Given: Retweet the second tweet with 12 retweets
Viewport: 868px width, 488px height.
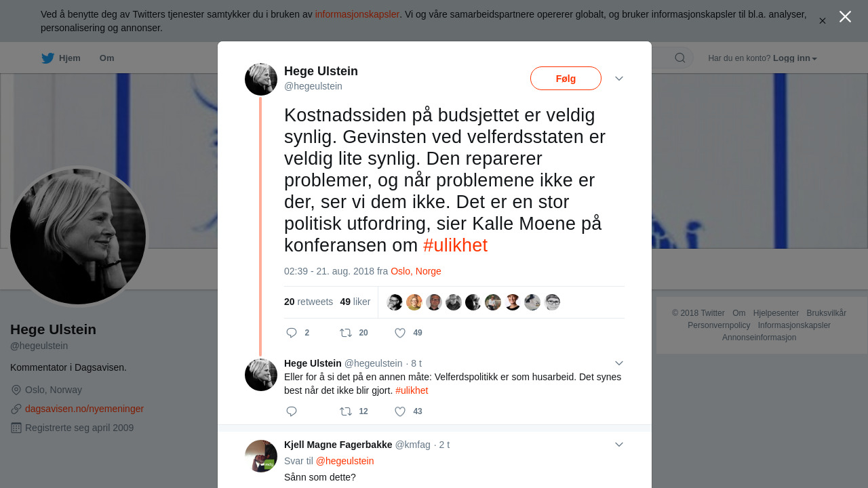Looking at the screenshot, I should 346,411.
